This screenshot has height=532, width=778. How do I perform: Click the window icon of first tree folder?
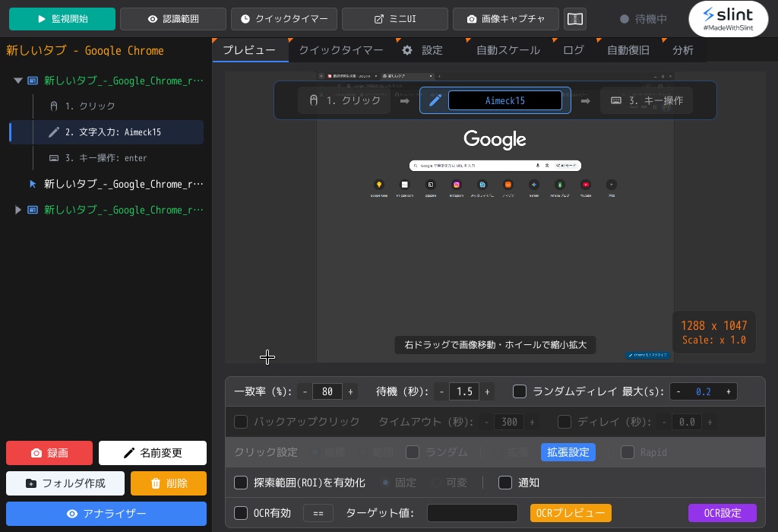33,81
